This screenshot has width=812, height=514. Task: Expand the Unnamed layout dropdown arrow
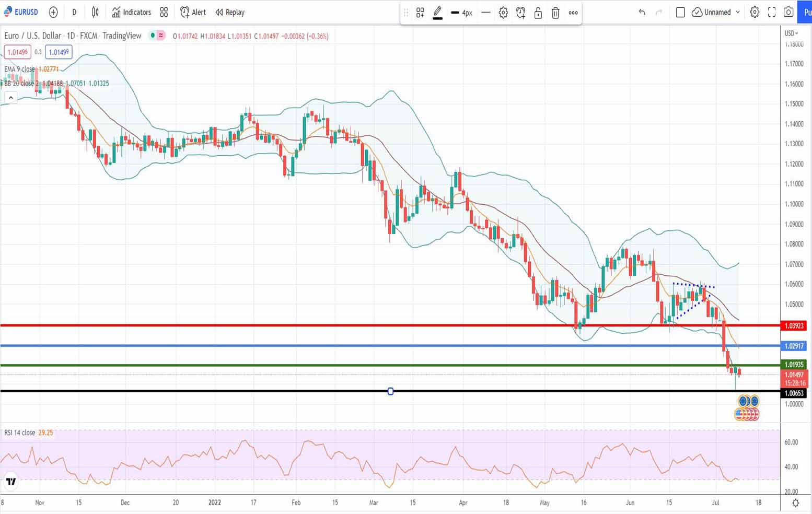[x=738, y=12]
